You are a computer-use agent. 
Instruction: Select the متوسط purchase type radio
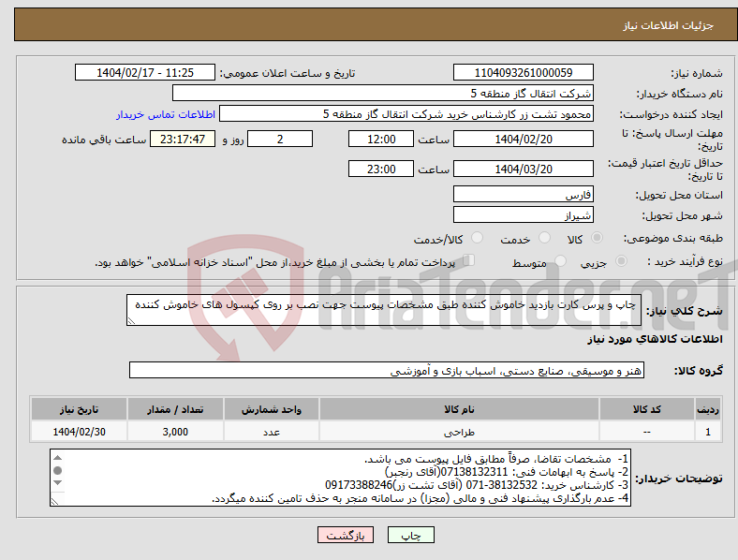[561, 260]
